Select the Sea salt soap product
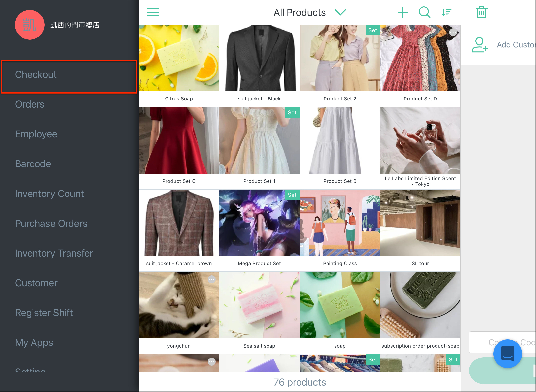This screenshot has width=536, height=392. tap(259, 313)
